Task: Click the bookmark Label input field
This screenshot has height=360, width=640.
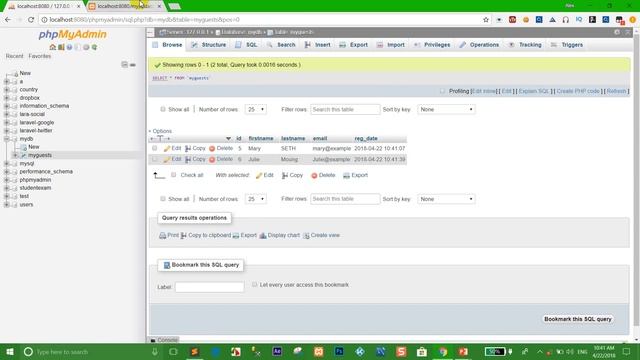Action: 209,287
